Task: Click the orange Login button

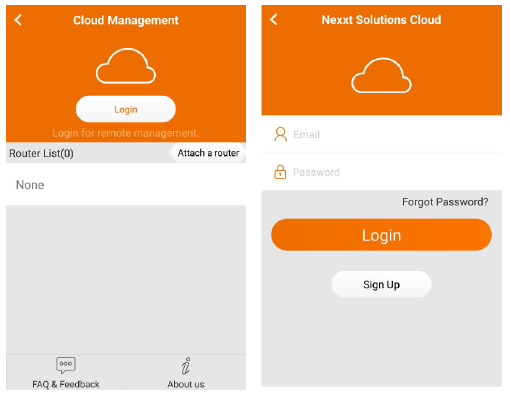Action: tap(381, 235)
